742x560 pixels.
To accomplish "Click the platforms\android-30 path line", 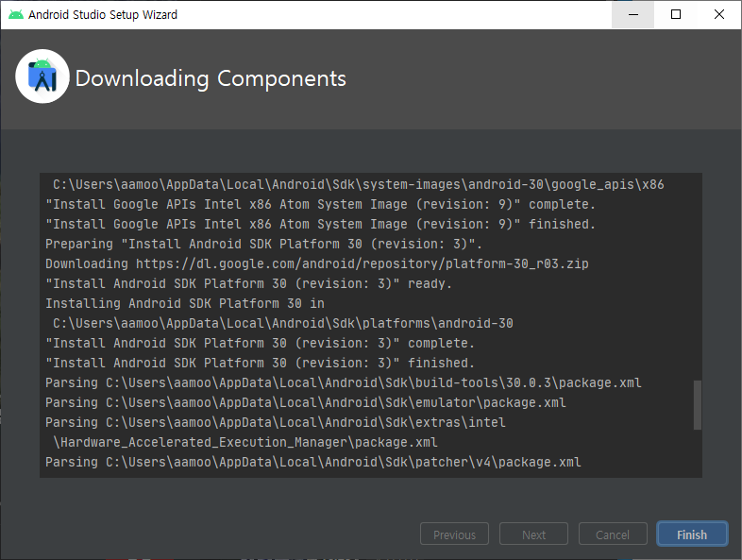I will [283, 323].
